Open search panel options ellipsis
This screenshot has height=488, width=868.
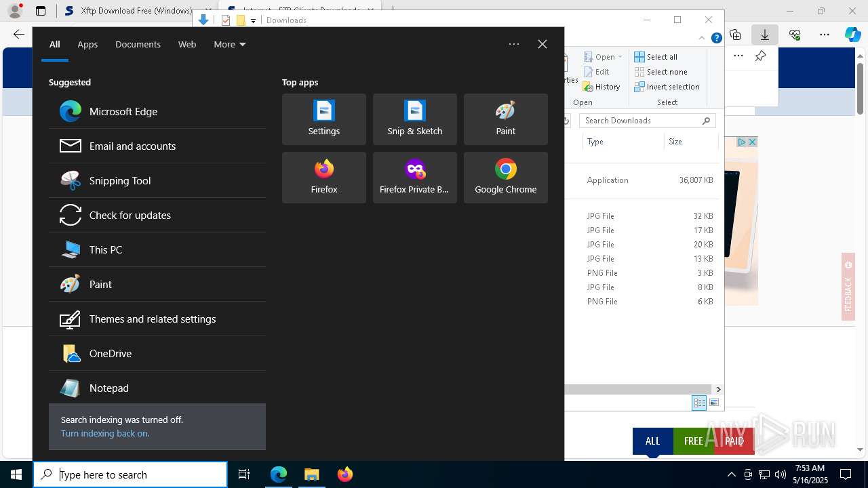click(514, 44)
